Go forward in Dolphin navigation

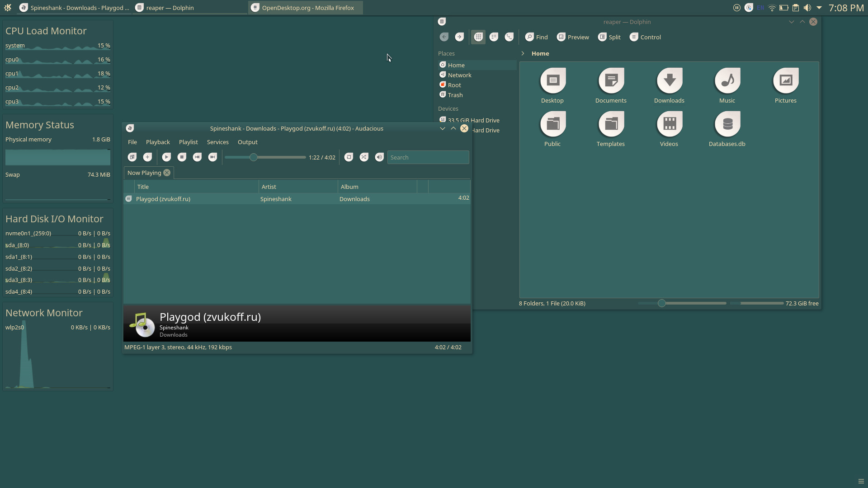tap(459, 37)
